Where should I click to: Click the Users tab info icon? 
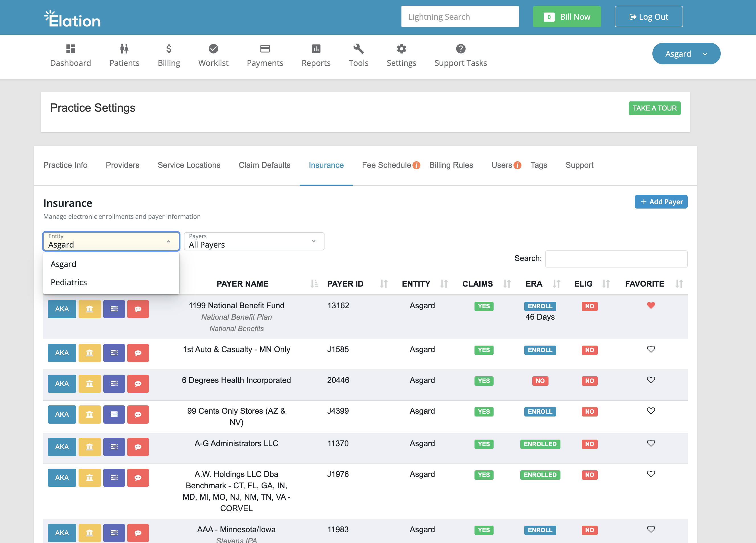[517, 166]
